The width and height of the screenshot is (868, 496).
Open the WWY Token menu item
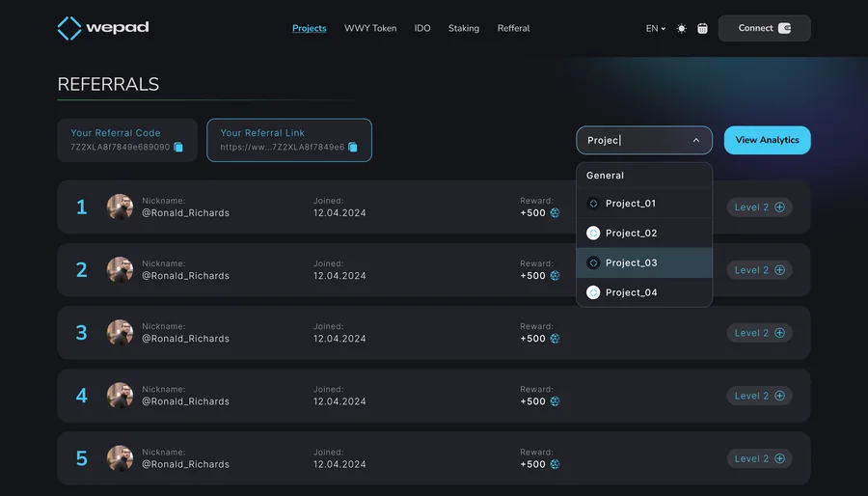tap(370, 28)
